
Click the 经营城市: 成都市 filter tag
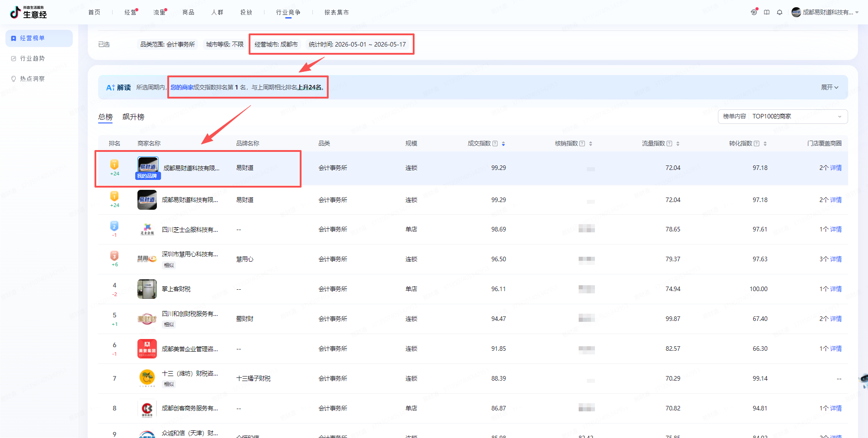coord(276,44)
